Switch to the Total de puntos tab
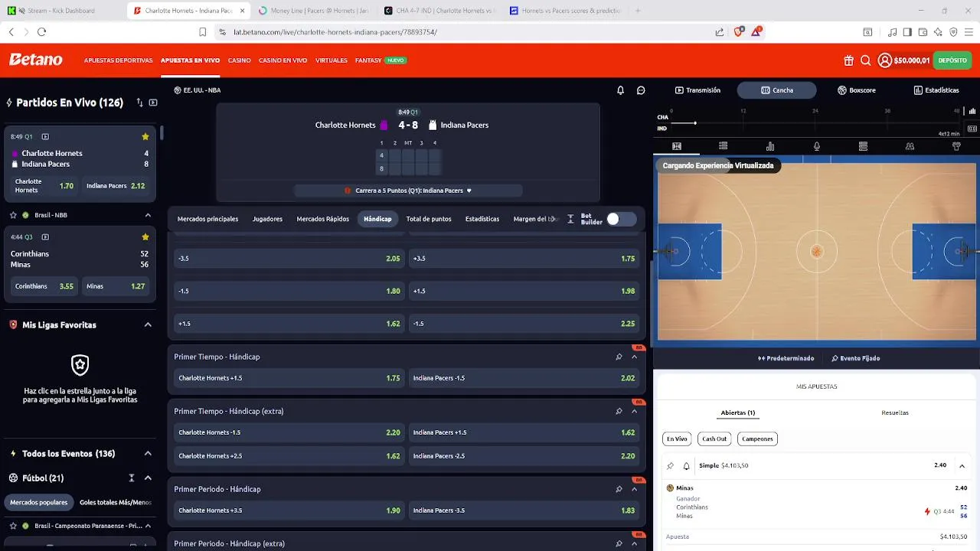Image resolution: width=980 pixels, height=551 pixels. pos(429,219)
